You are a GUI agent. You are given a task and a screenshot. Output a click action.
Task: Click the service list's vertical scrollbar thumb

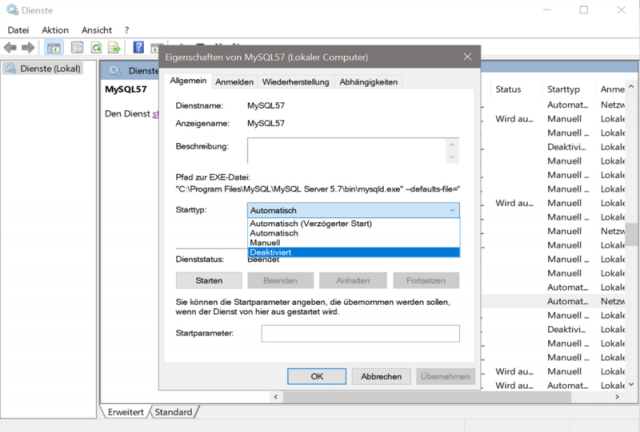point(632,234)
